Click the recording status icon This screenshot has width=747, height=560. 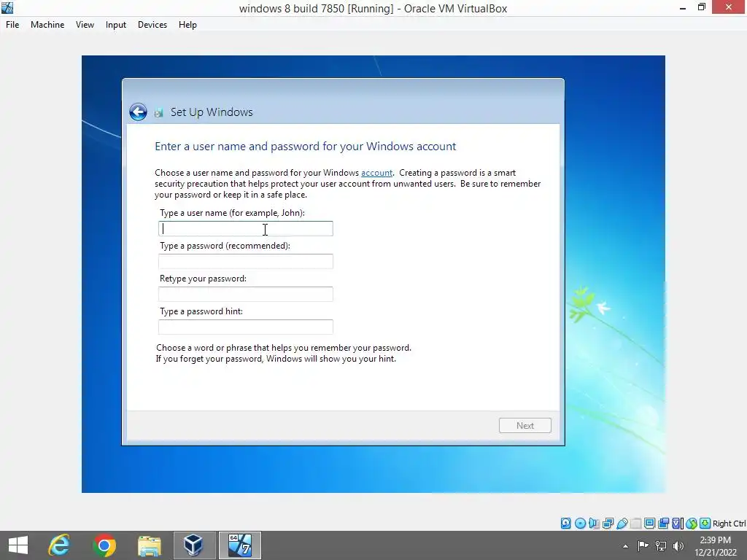coord(663,524)
